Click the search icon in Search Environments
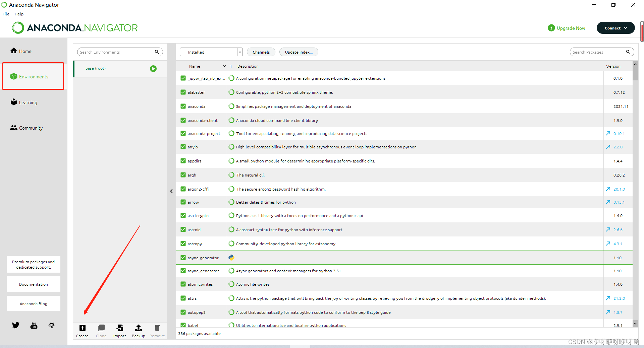The height and width of the screenshot is (348, 644). 157,52
